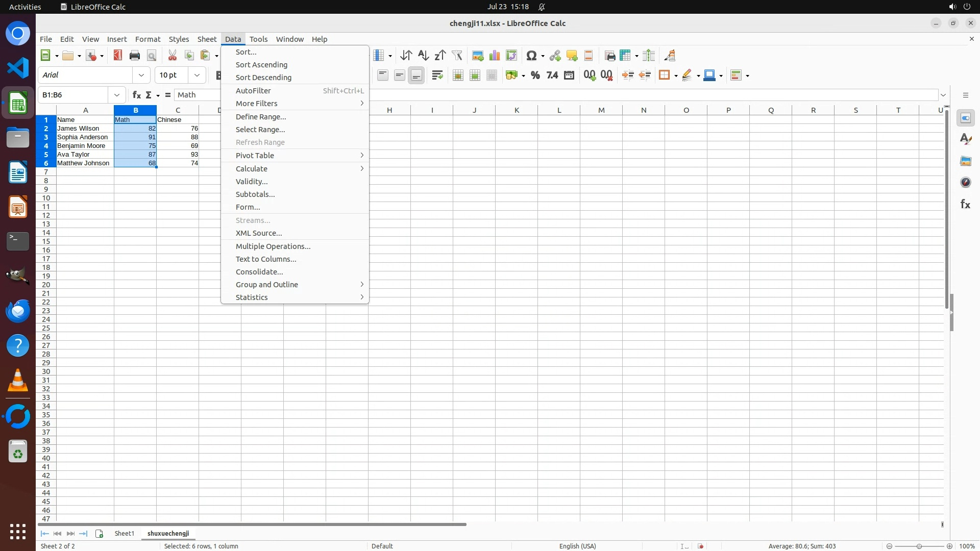Toggle AutoFilter in the Data menu
The image size is (980, 551).
[253, 91]
